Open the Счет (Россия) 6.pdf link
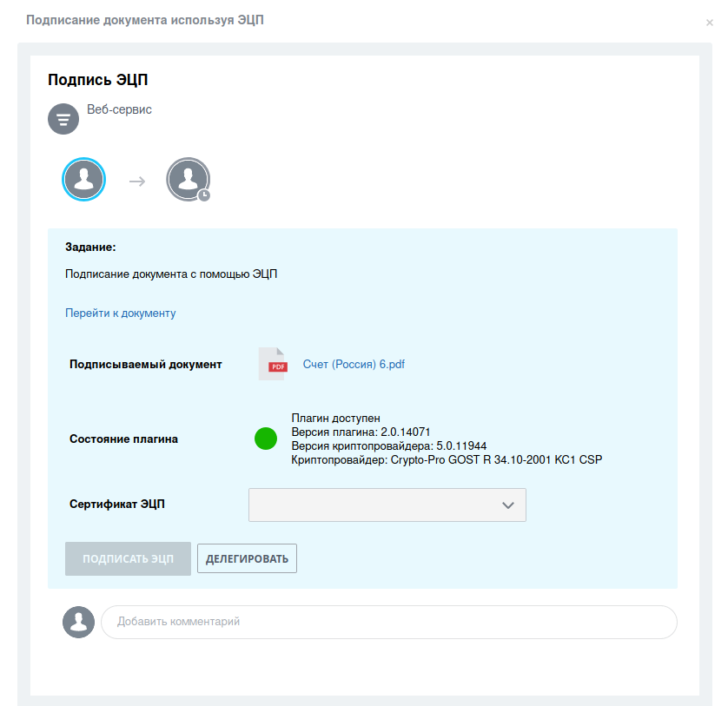Viewport: 728px width, 706px height. click(x=352, y=364)
